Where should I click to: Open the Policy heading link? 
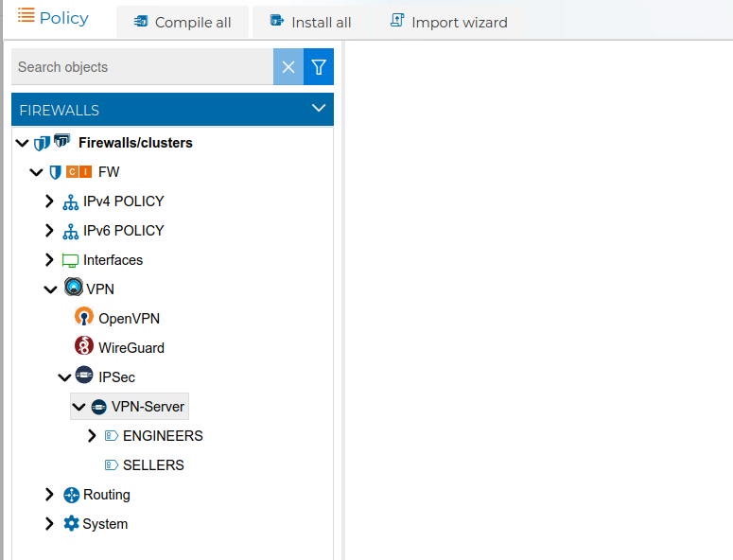(x=64, y=18)
